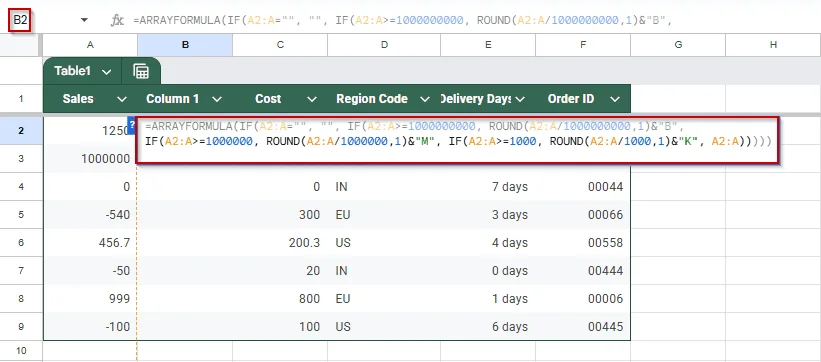Open the table view calculator icon
Viewport: 821px width, 362px height.
141,71
